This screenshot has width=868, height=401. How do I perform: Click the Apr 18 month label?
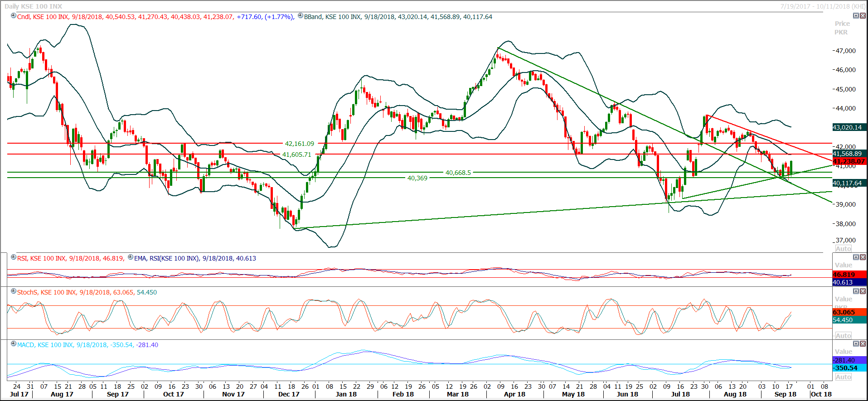click(515, 394)
